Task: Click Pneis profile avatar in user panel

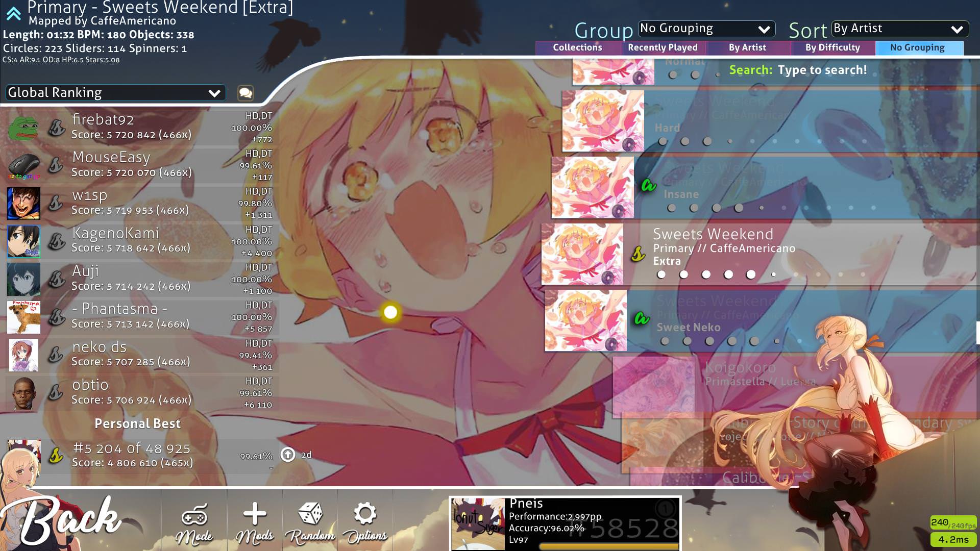Action: click(x=479, y=524)
